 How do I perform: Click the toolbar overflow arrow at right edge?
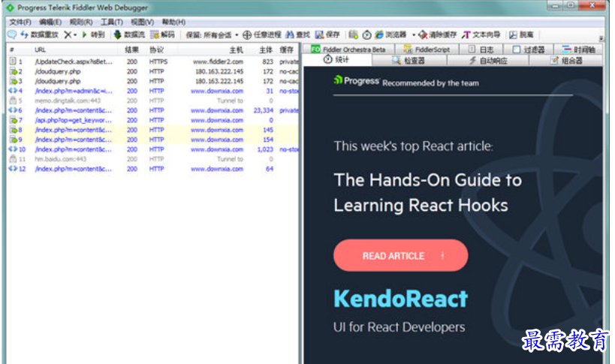601,38
